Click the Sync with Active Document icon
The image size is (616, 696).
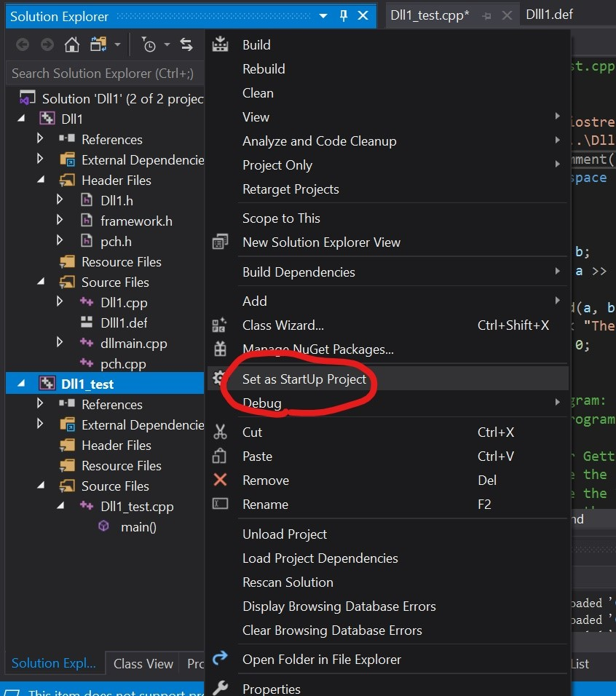pos(186,45)
